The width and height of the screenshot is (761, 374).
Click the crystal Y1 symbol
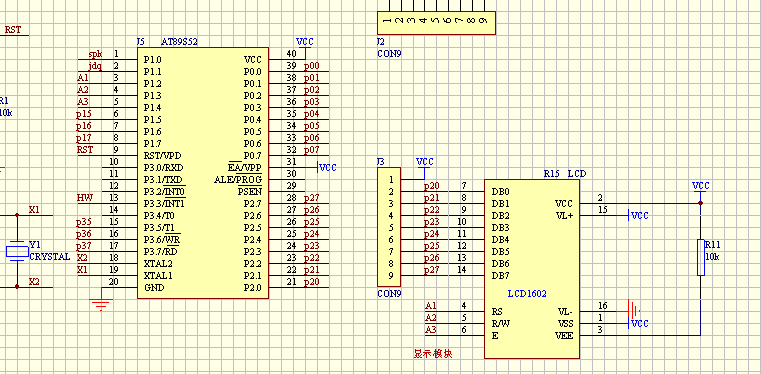click(17, 251)
